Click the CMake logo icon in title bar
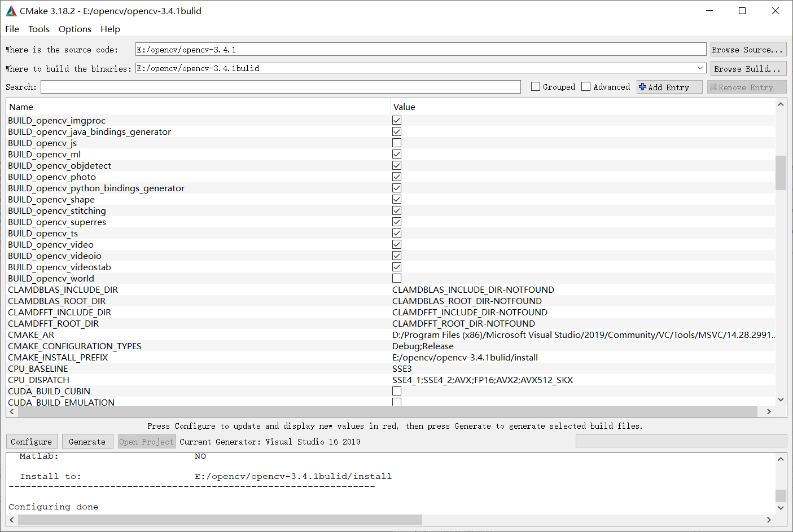This screenshot has width=793, height=532. coord(11,11)
